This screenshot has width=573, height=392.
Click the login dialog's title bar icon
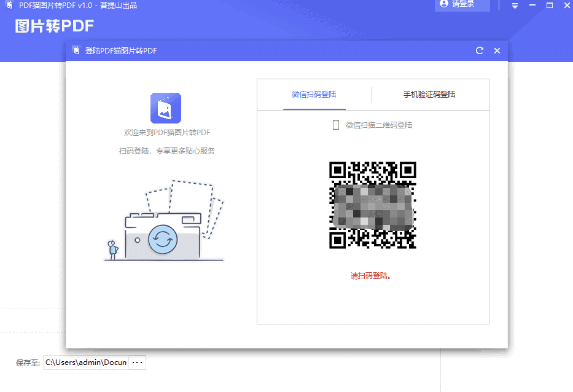[x=77, y=50]
